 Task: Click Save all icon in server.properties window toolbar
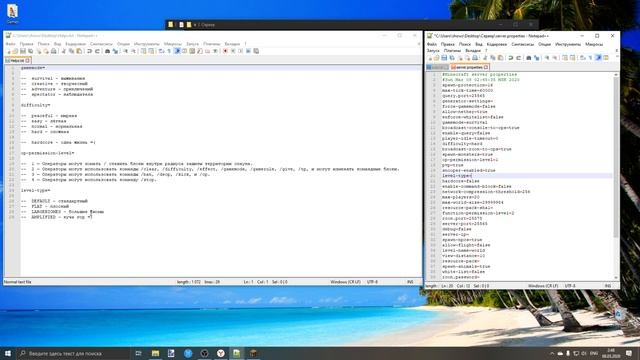point(452,58)
